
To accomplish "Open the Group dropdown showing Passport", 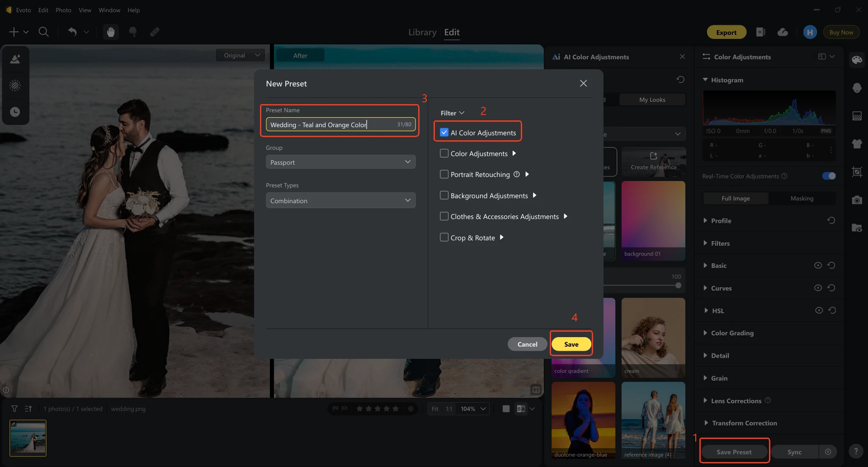I will click(x=340, y=162).
